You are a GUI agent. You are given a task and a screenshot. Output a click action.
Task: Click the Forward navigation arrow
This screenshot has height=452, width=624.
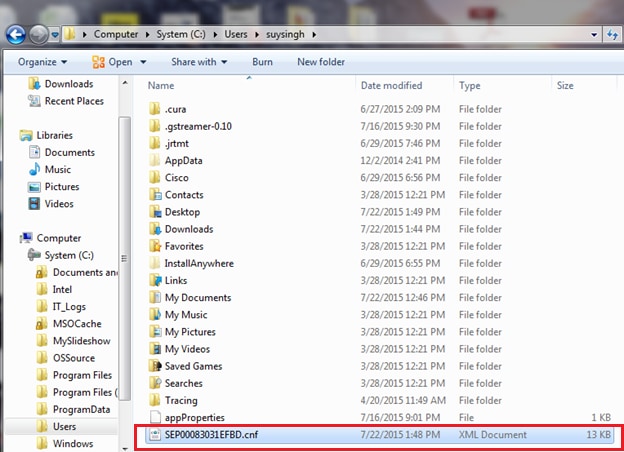tap(39, 35)
